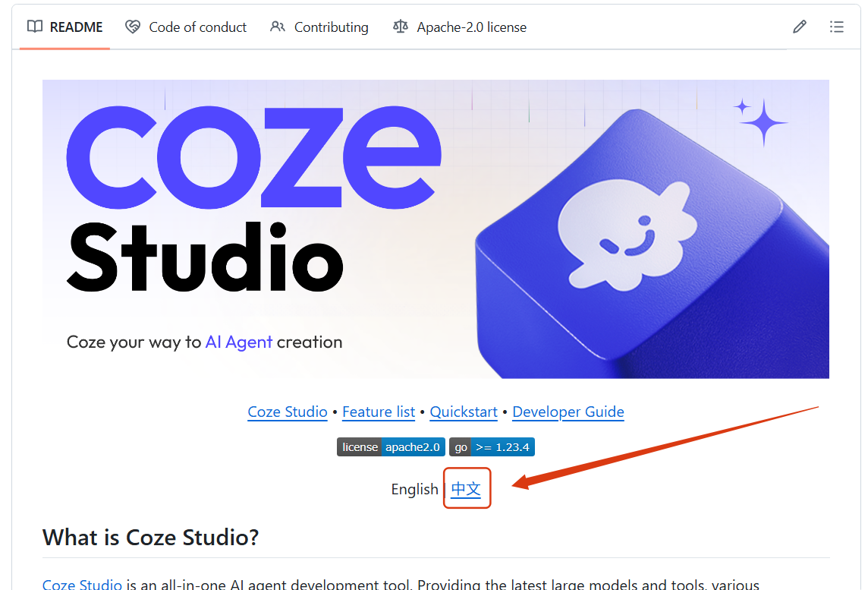The image size is (868, 590).
Task: Click the go >= 1.23.4 badge
Action: coord(492,447)
